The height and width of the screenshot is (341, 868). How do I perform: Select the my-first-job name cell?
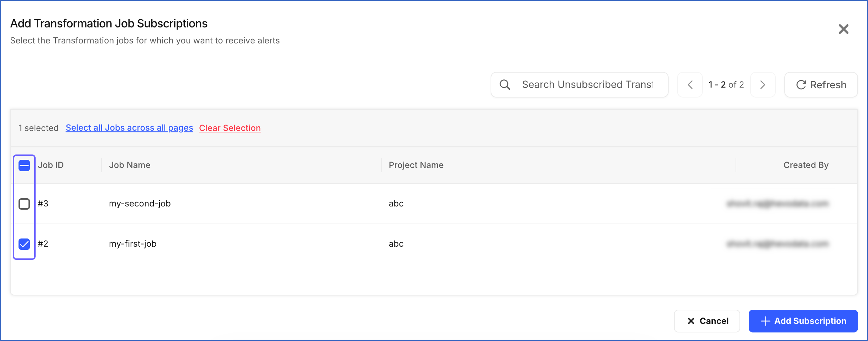(132, 244)
